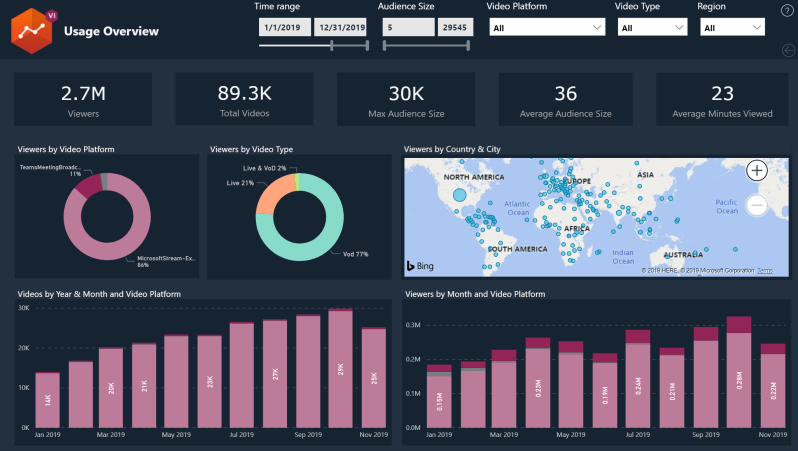Click the Audience Size minimum value field
The image size is (798, 451).
point(407,28)
